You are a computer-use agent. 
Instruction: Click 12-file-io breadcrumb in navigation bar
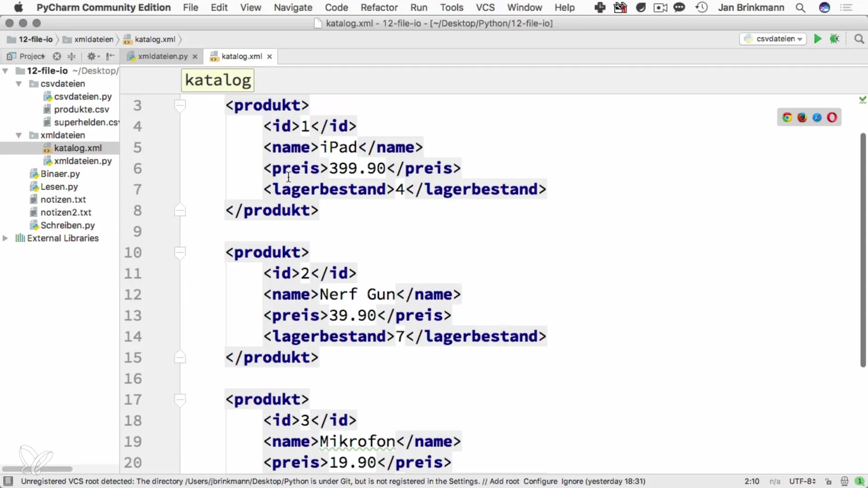click(x=30, y=39)
